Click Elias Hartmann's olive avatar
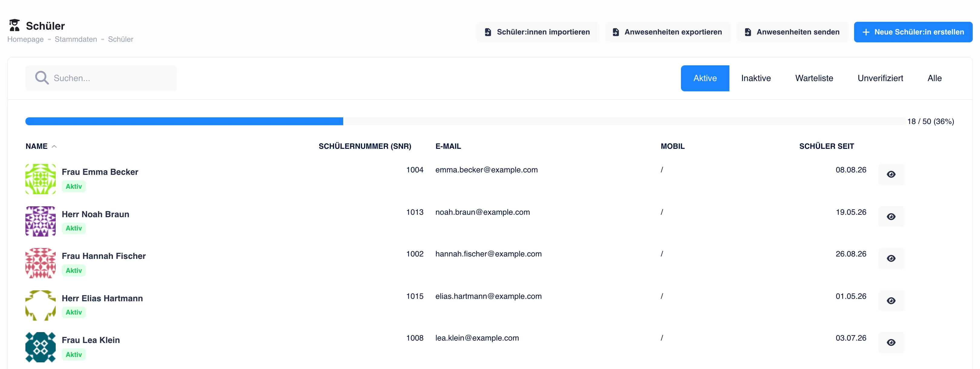 (x=40, y=305)
